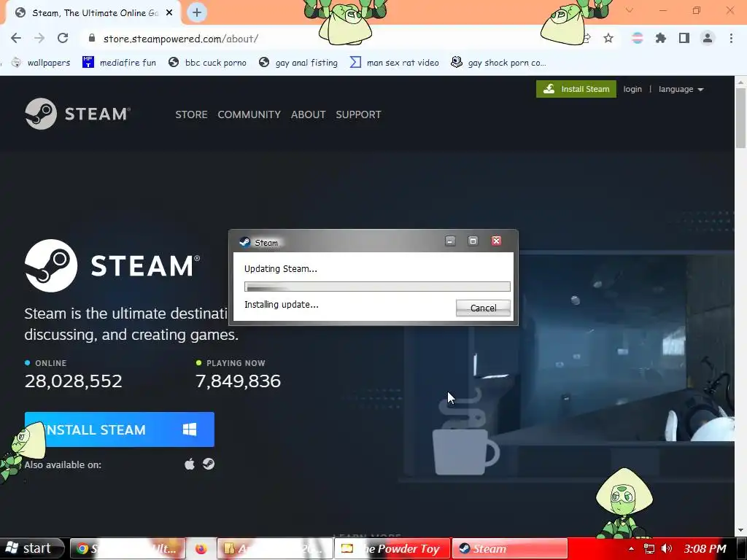Open the Chrome three-dot menu

[731, 38]
